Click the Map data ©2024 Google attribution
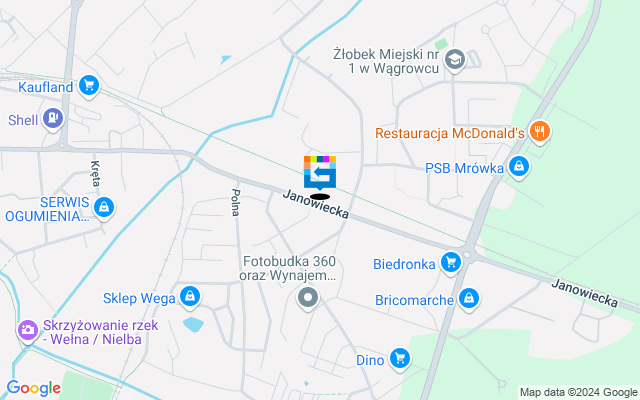 (579, 393)
